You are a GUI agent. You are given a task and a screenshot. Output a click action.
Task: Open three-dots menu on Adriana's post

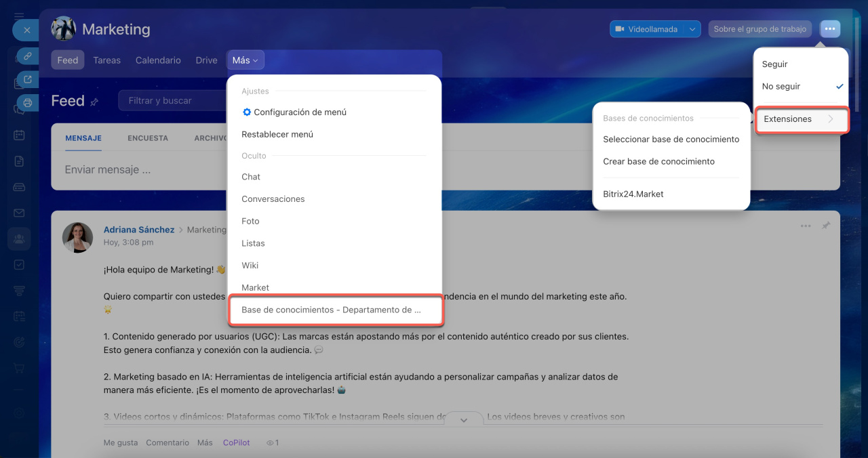coord(805,226)
